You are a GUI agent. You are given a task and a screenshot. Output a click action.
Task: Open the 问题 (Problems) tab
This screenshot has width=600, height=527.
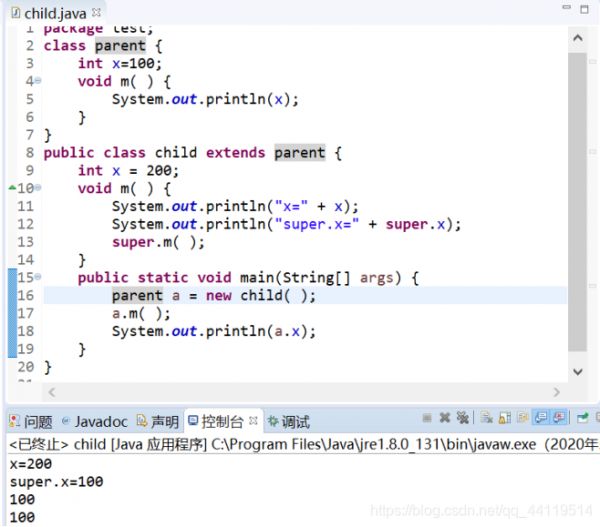tap(31, 422)
